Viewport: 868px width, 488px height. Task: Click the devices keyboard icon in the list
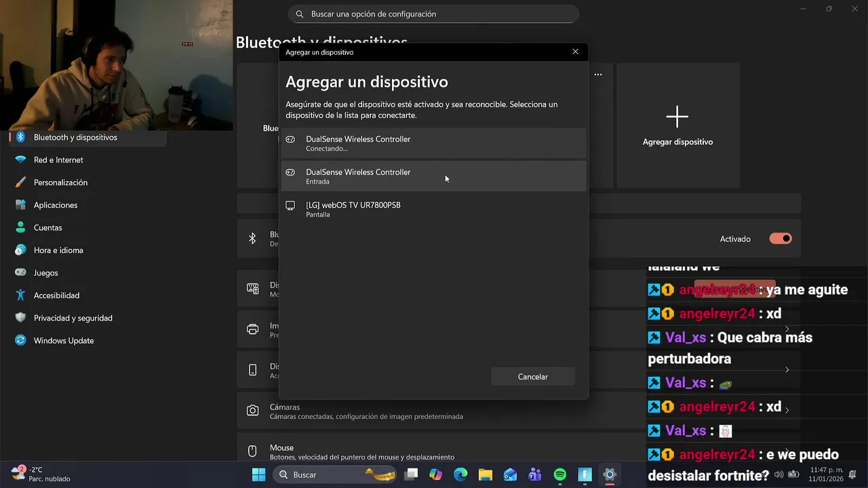[x=252, y=289]
